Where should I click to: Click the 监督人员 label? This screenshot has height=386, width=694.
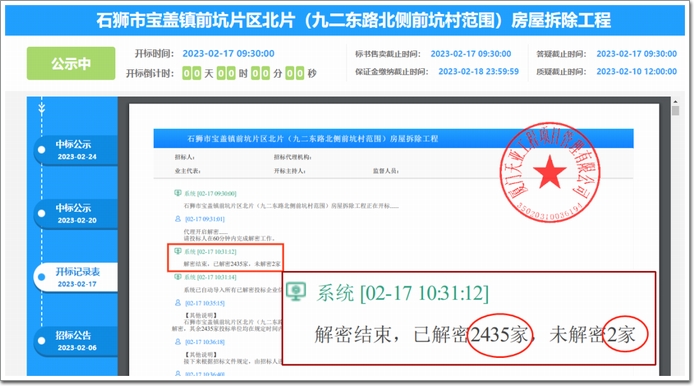tap(385, 171)
